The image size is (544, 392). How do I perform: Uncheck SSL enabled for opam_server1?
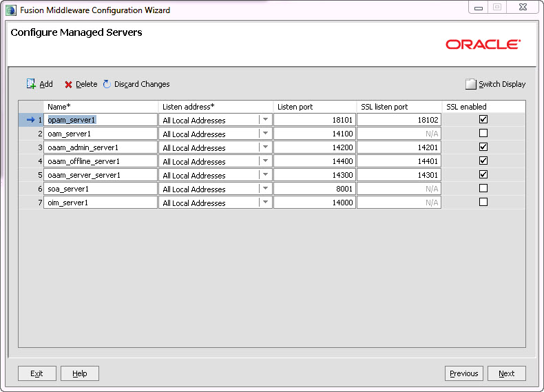click(483, 119)
